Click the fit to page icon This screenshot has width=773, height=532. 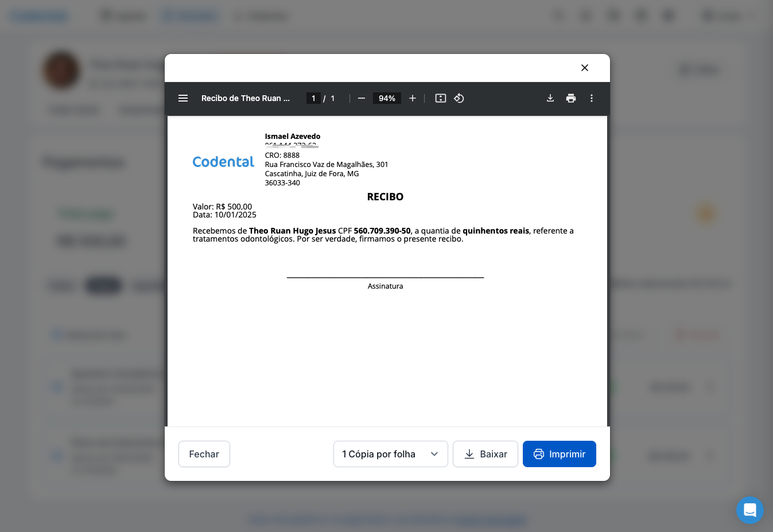pyautogui.click(x=440, y=98)
